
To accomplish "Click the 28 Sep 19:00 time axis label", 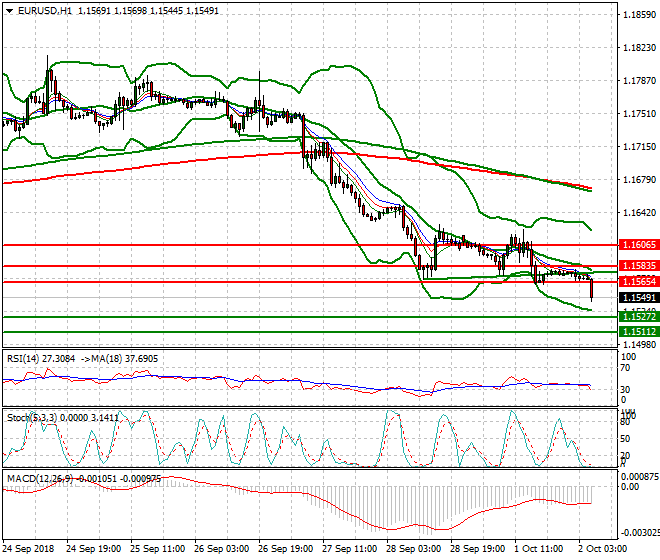I will (477, 549).
